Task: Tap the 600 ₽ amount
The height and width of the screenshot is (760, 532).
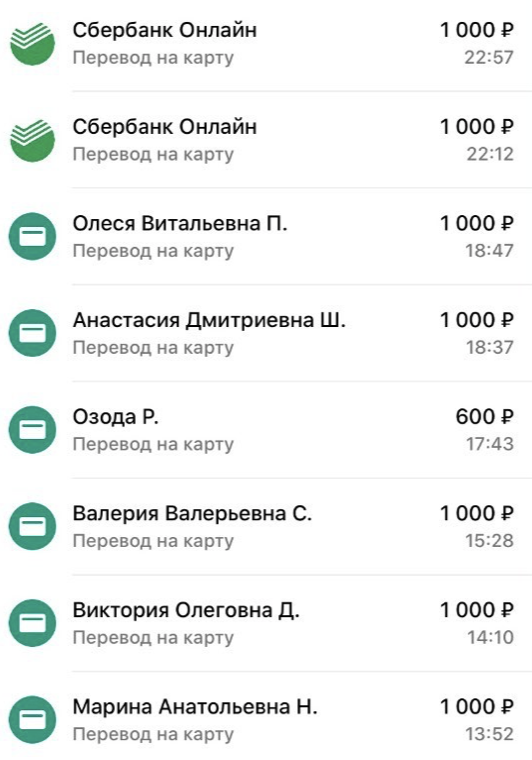Action: click(484, 417)
